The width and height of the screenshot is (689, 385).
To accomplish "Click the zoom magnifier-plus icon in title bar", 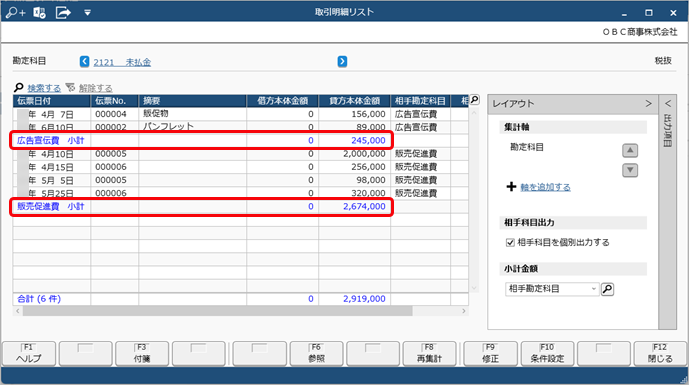I will (x=15, y=13).
